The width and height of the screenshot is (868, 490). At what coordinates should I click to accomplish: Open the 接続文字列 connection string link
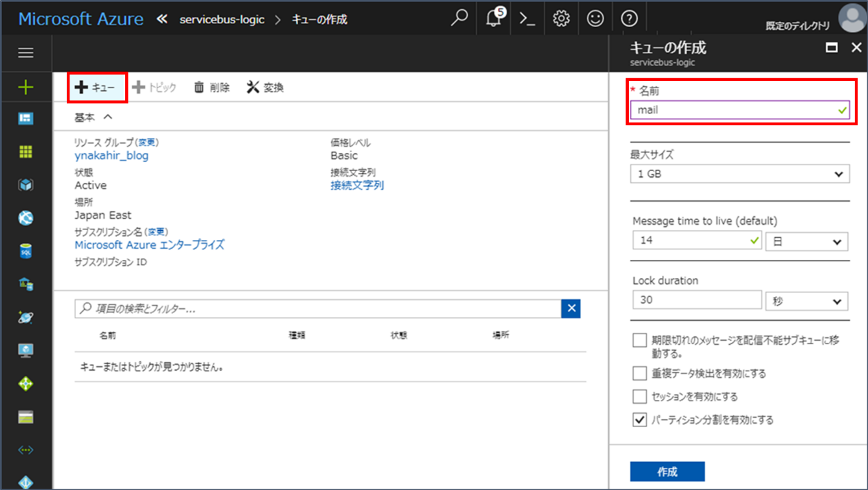click(x=357, y=186)
